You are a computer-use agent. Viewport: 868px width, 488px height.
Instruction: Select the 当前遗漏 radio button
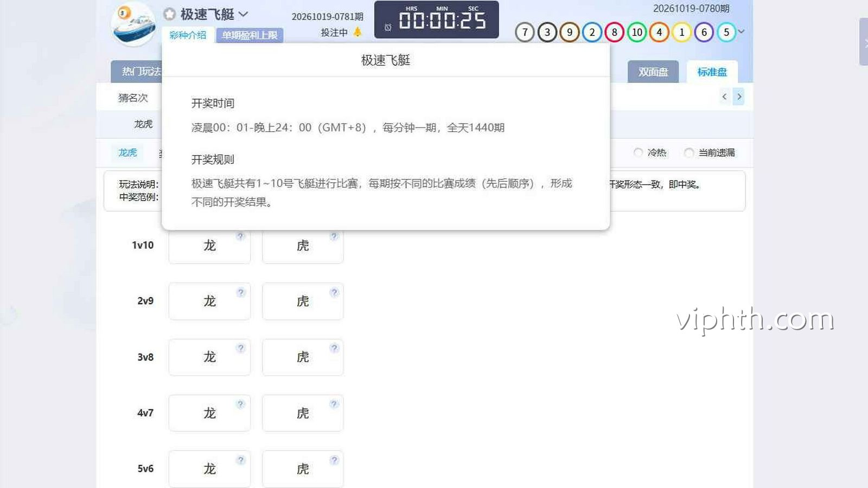(x=689, y=152)
